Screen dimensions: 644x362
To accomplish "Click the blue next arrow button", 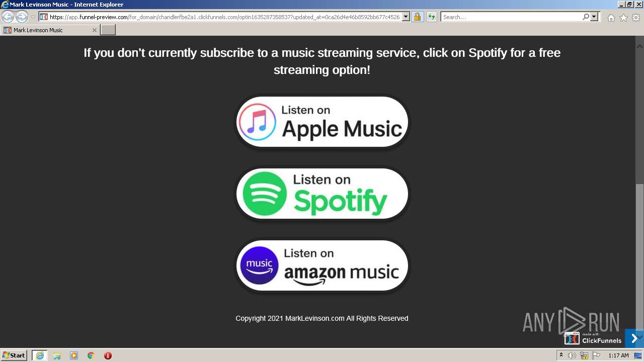I will 634,338.
